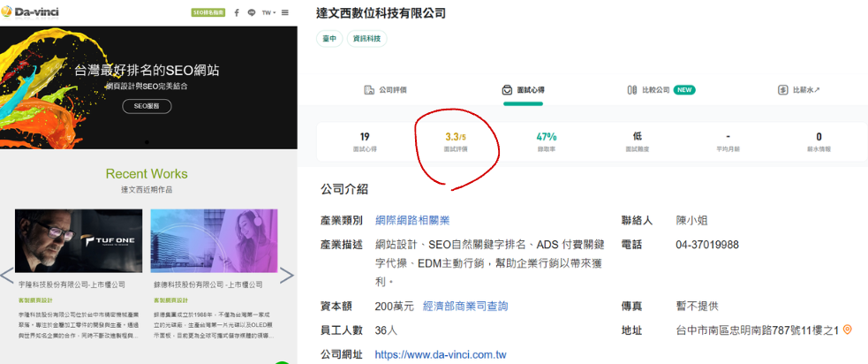The height and width of the screenshot is (364, 868).
Task: Click the 資訊科技 industry tag
Action: (x=367, y=39)
